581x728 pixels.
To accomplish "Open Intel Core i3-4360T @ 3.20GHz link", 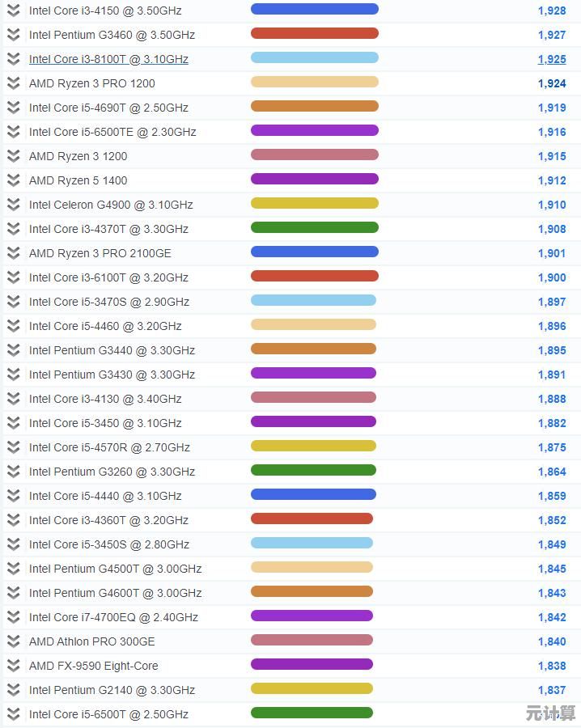I will (x=108, y=520).
